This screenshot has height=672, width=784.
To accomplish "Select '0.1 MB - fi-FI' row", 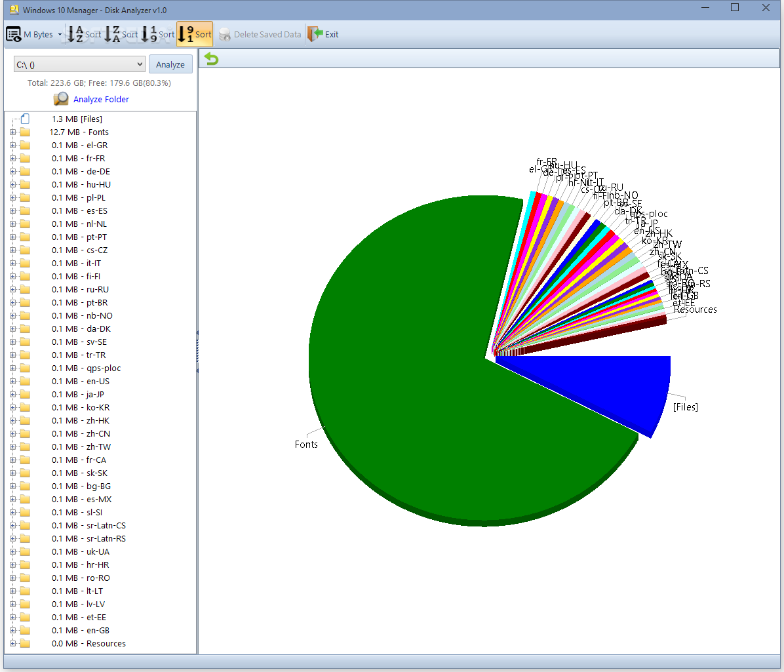I will tap(76, 276).
